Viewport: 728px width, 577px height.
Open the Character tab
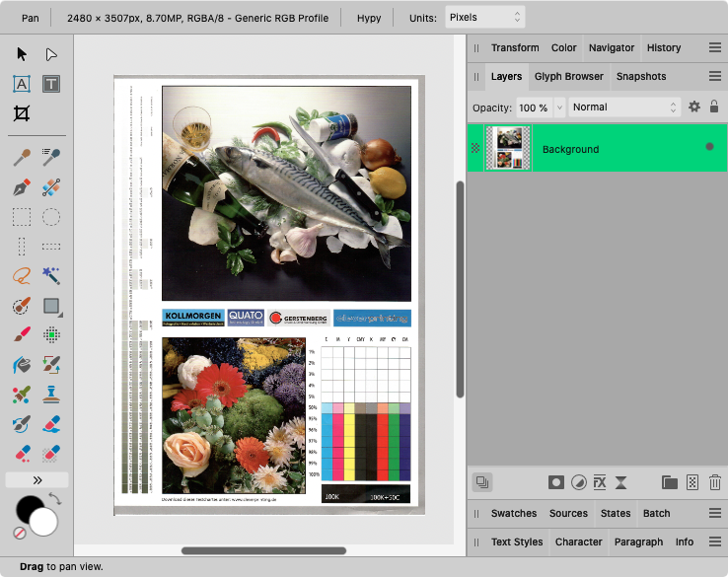[578, 542]
